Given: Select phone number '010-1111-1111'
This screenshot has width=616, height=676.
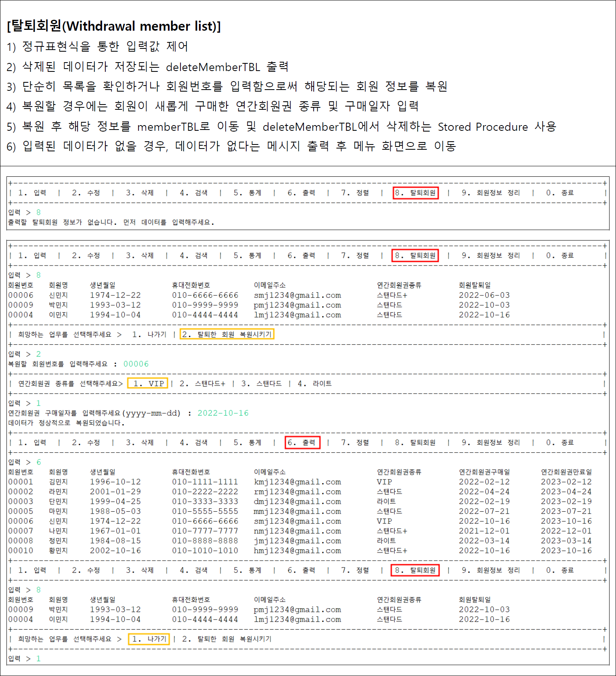Looking at the screenshot, I should pos(205,482).
